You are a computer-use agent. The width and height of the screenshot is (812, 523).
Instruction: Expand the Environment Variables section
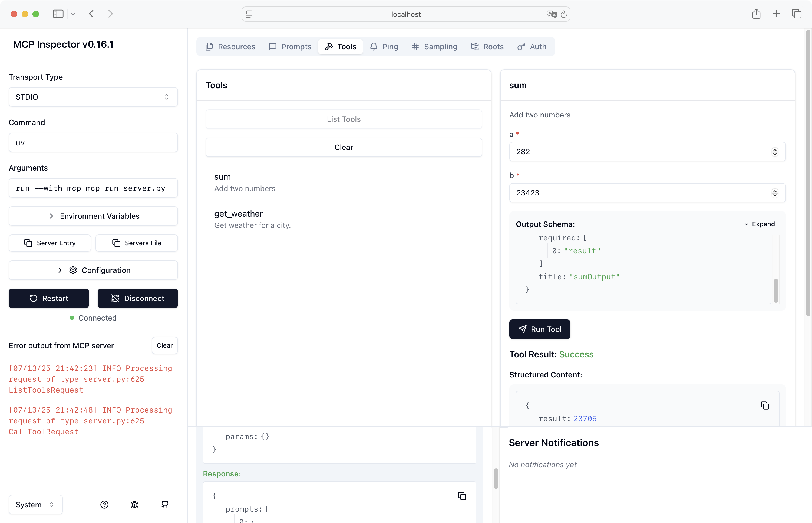[x=93, y=216]
